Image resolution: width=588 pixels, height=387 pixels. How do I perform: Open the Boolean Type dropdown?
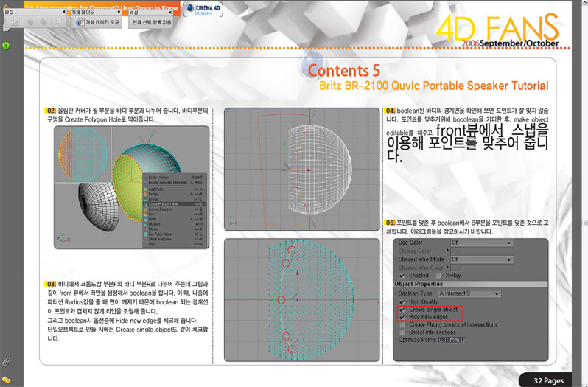pos(469,293)
